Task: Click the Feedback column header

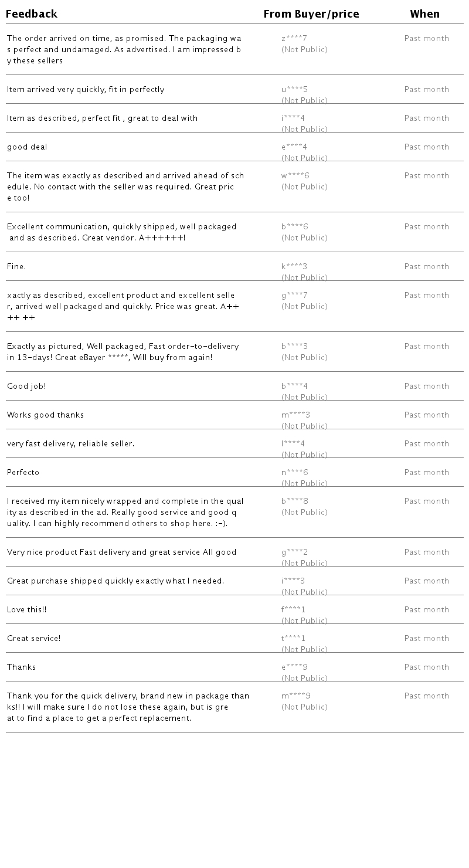Action: (32, 14)
